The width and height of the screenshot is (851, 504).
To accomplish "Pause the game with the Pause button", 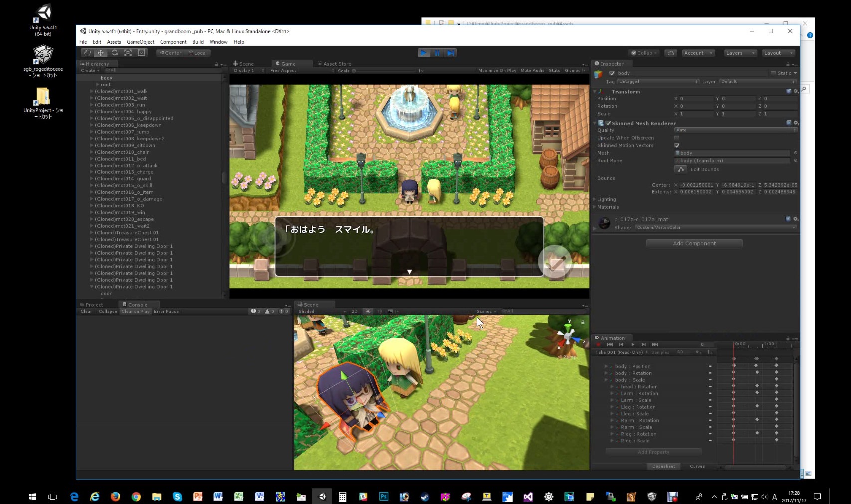I will (437, 53).
